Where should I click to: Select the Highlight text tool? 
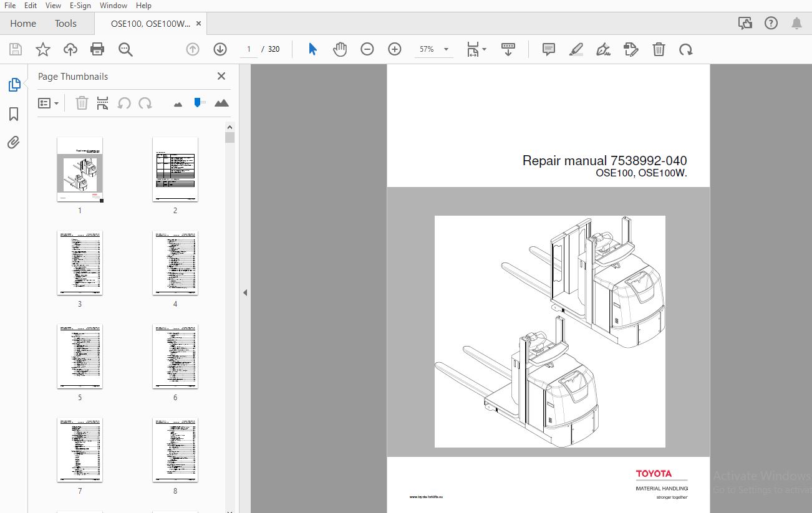[576, 49]
